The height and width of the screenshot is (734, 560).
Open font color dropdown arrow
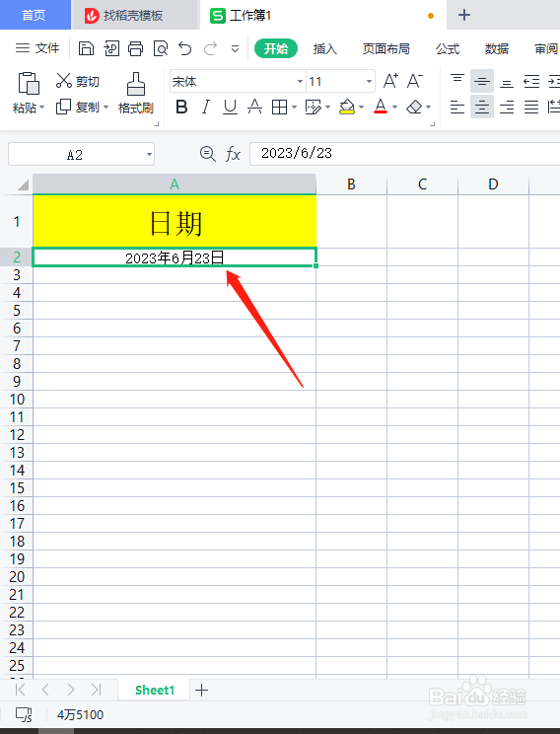[394, 108]
